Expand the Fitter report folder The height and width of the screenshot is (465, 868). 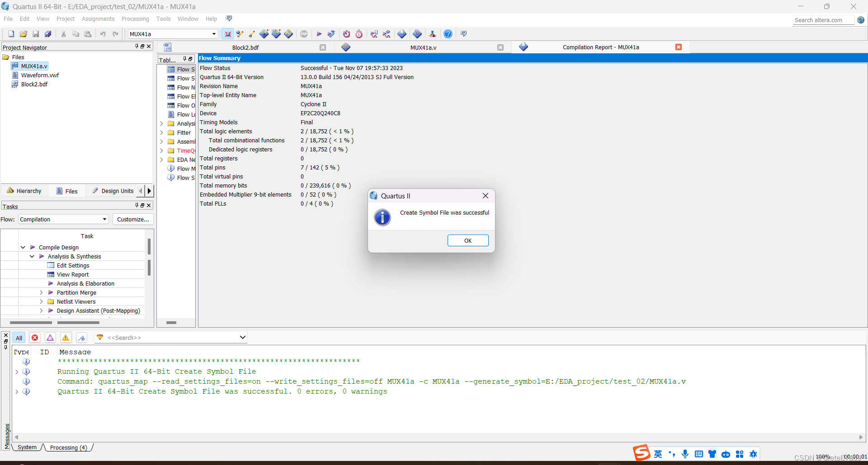pos(161,132)
